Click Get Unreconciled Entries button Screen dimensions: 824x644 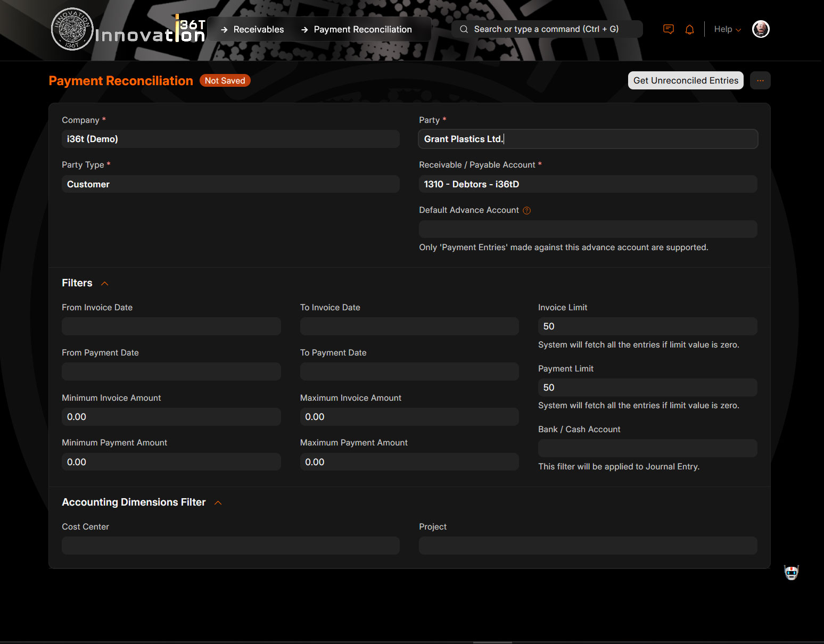tap(685, 80)
